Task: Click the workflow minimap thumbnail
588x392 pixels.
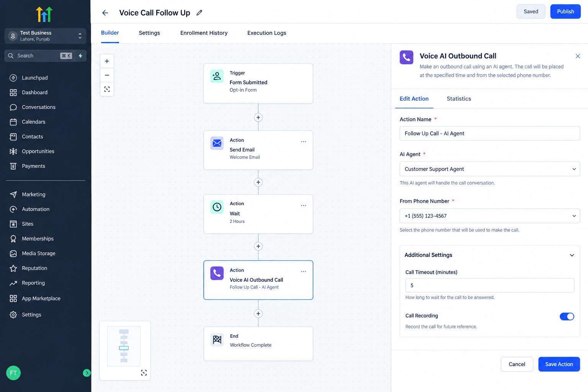Action: tap(124, 346)
